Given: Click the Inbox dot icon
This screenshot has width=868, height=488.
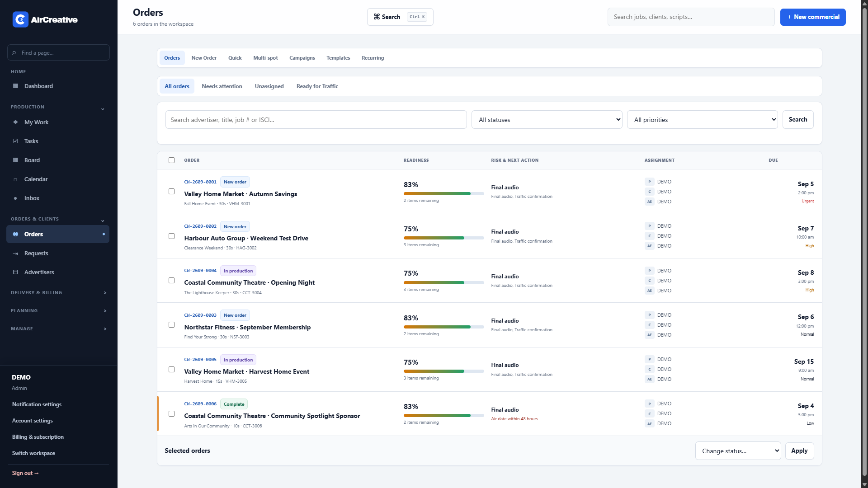Looking at the screenshot, I should pos(15,198).
